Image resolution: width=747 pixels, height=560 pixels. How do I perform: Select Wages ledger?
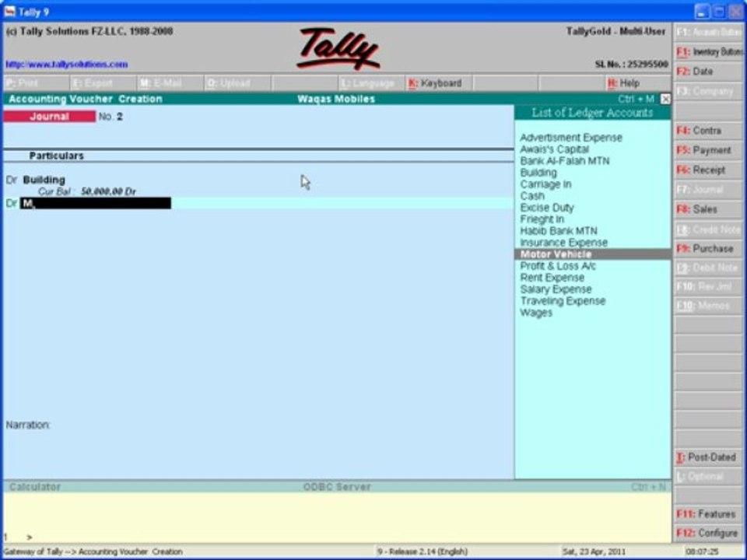(x=536, y=313)
